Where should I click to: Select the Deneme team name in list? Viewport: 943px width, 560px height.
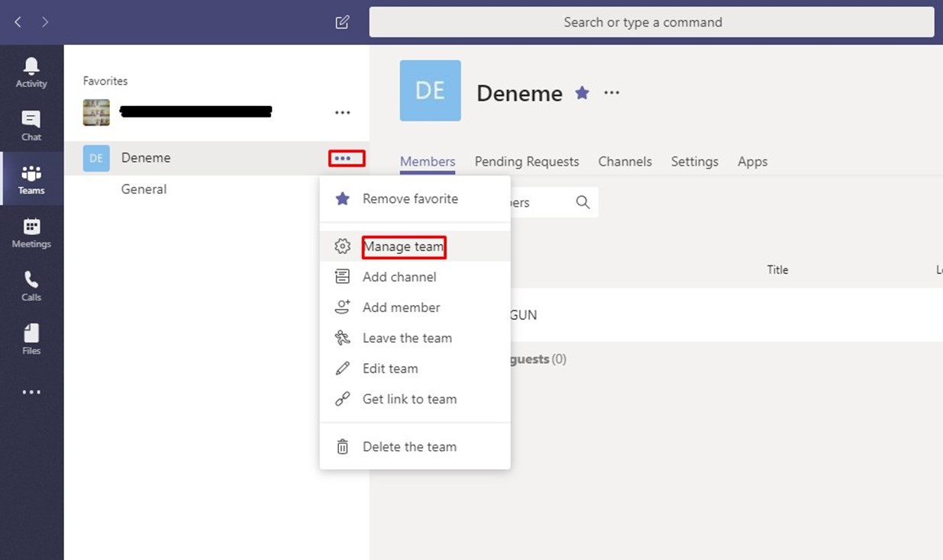pos(146,158)
